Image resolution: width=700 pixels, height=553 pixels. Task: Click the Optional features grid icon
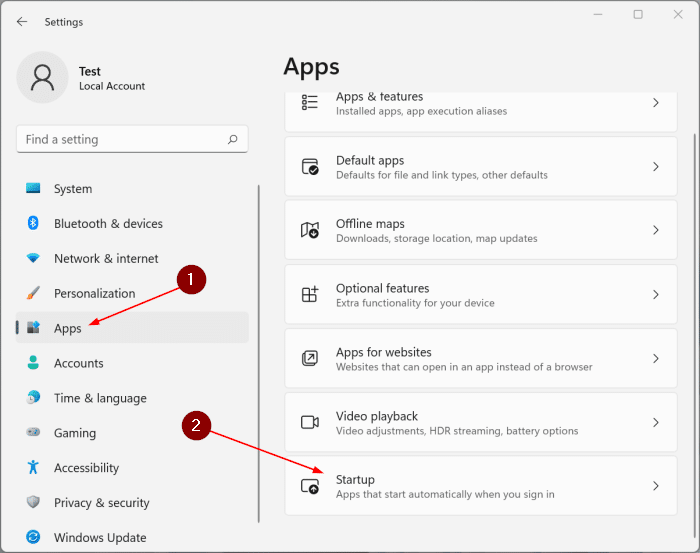[310, 294]
